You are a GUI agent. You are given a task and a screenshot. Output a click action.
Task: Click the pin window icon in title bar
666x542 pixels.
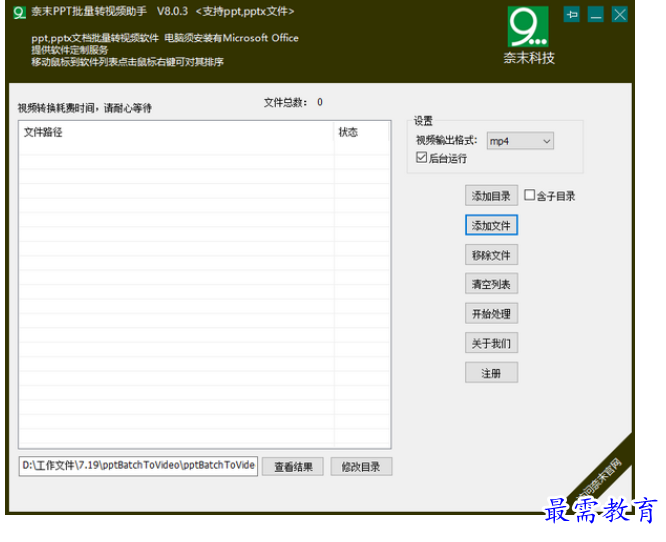tap(572, 15)
